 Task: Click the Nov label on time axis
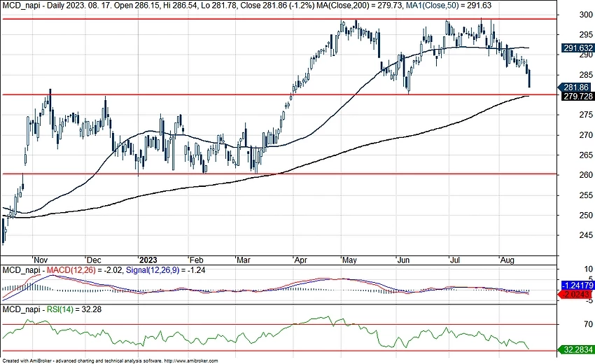(x=41, y=260)
